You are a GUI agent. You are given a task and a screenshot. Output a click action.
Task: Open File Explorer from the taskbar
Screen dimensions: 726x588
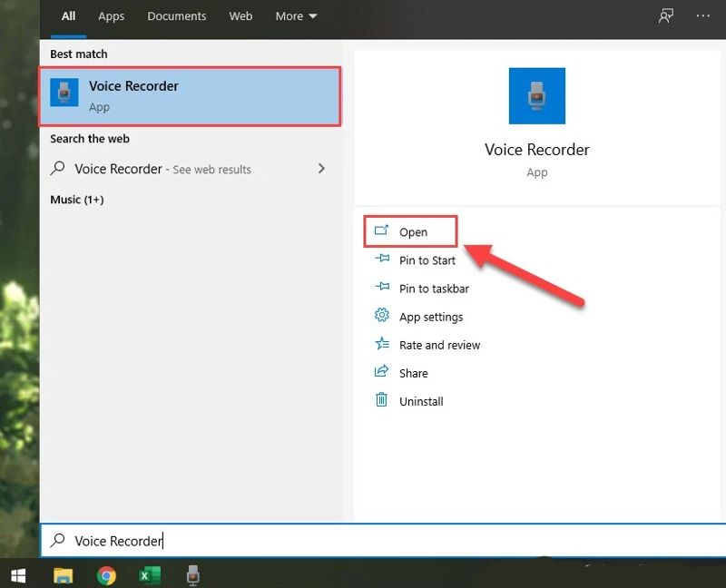(64, 575)
